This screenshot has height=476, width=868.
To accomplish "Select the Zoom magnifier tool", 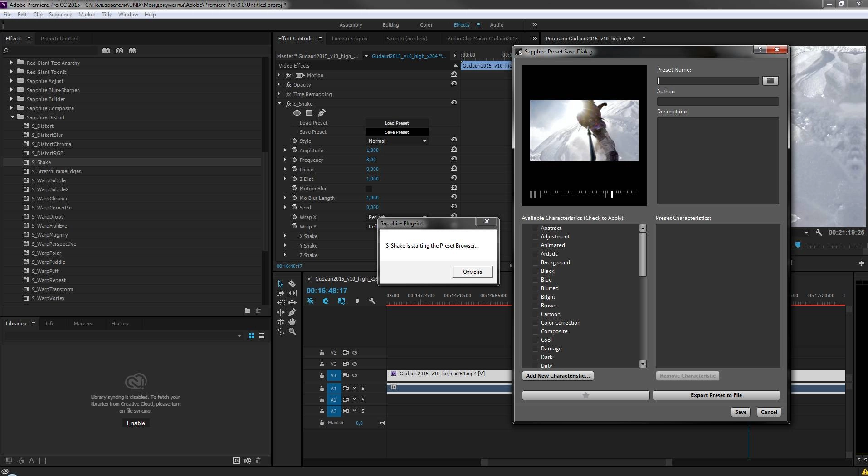I will pos(292,331).
